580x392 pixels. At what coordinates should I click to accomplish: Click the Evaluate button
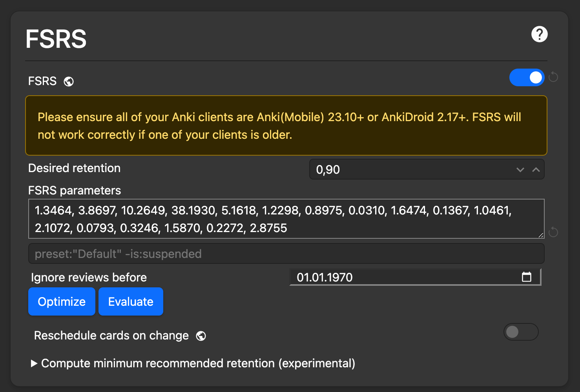click(131, 301)
